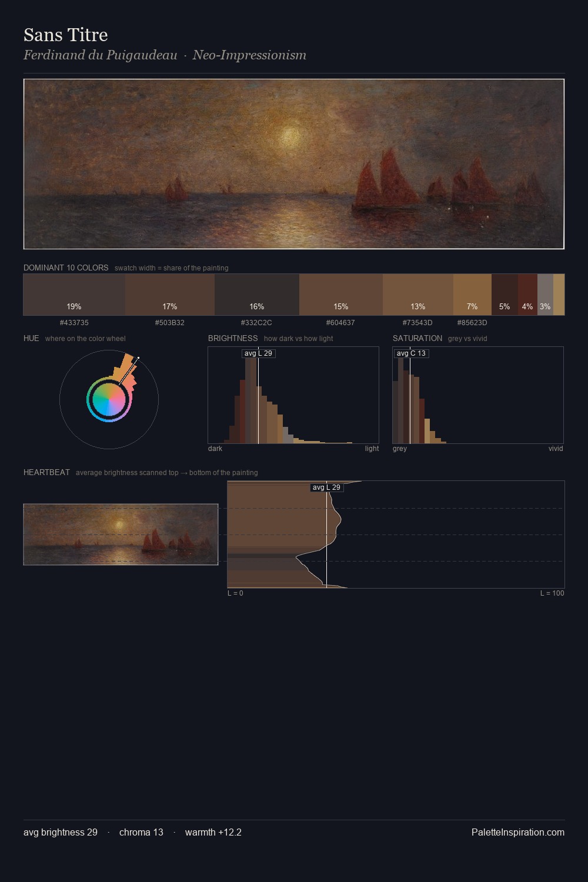Viewport: 588px width, 882px height.
Task: Click the hex code #604637
Action: [340, 323]
